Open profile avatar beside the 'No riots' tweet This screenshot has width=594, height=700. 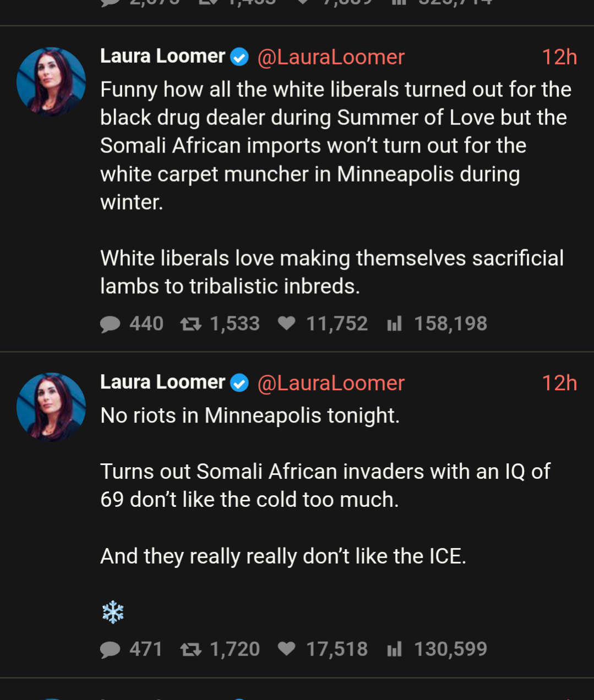pos(51,407)
